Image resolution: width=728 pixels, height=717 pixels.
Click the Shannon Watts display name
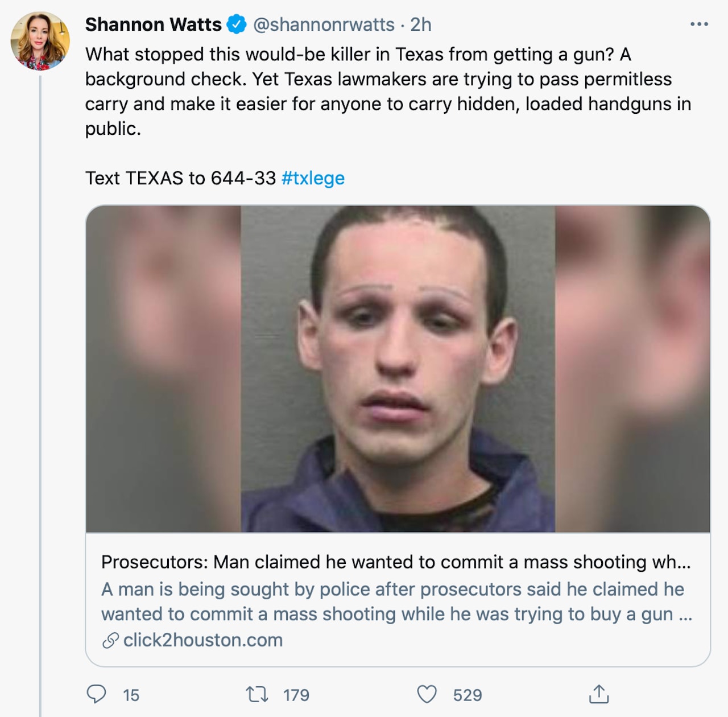[x=153, y=24]
